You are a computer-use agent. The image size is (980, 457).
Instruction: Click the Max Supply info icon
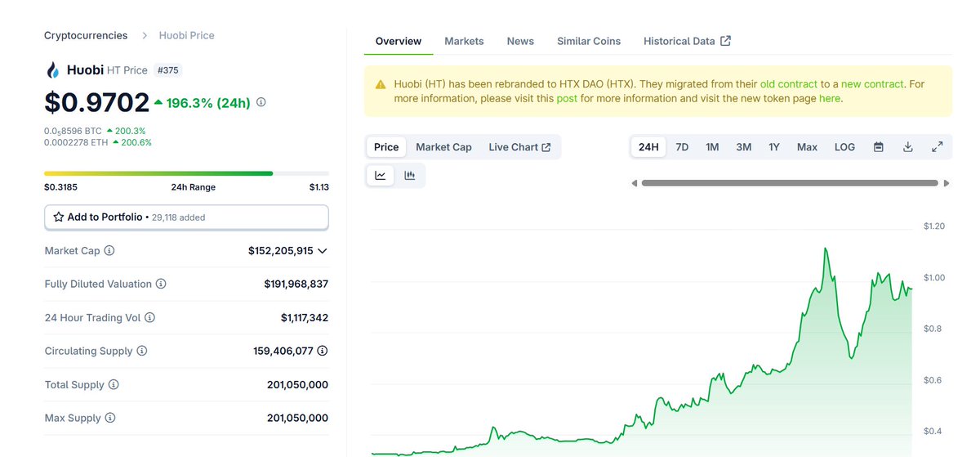(110, 418)
